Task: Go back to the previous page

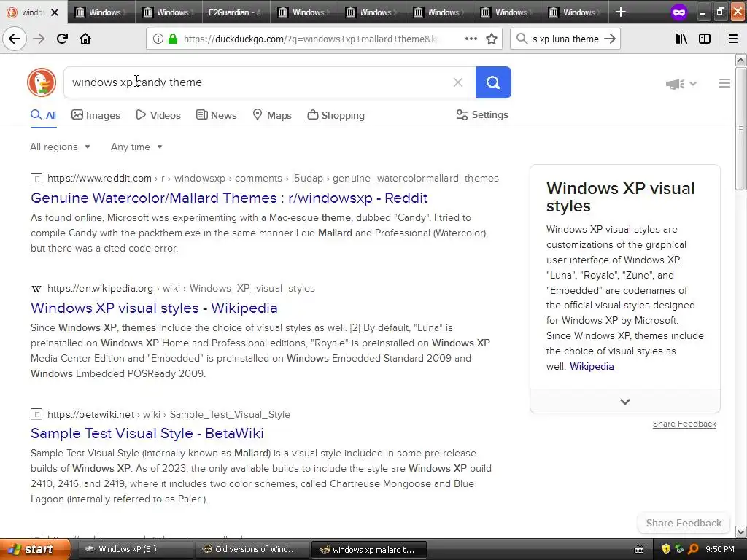Action: pyautogui.click(x=15, y=39)
